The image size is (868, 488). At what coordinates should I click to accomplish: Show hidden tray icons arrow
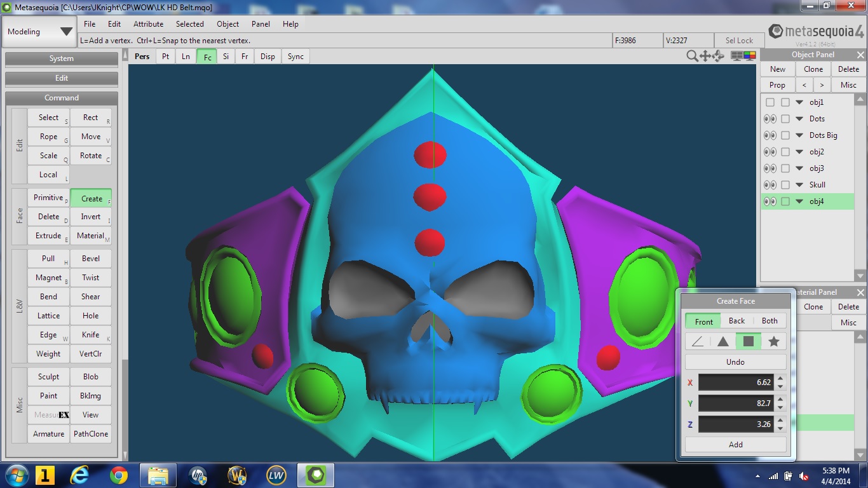pyautogui.click(x=757, y=476)
